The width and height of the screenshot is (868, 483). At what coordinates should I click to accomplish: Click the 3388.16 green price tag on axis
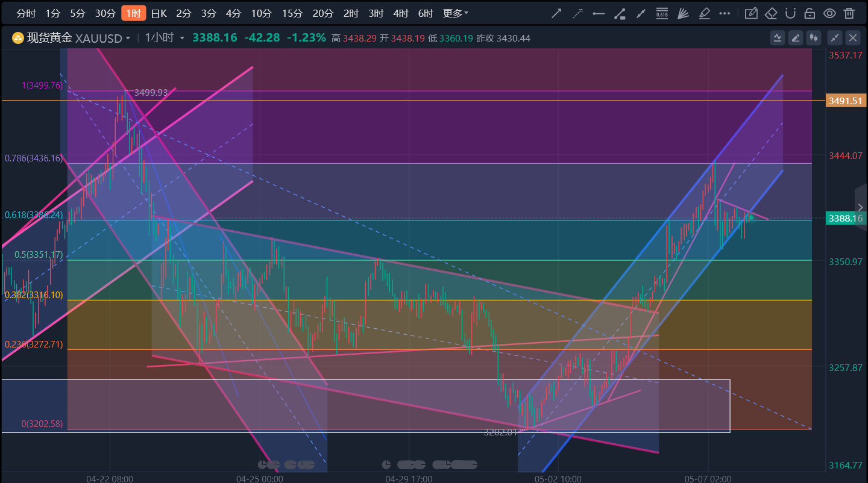point(846,219)
